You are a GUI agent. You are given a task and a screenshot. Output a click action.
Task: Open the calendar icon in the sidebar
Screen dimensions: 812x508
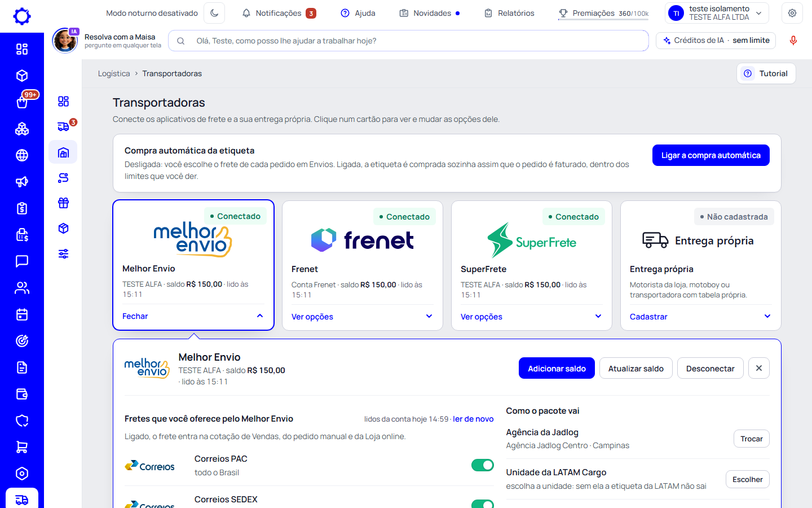coord(22,314)
